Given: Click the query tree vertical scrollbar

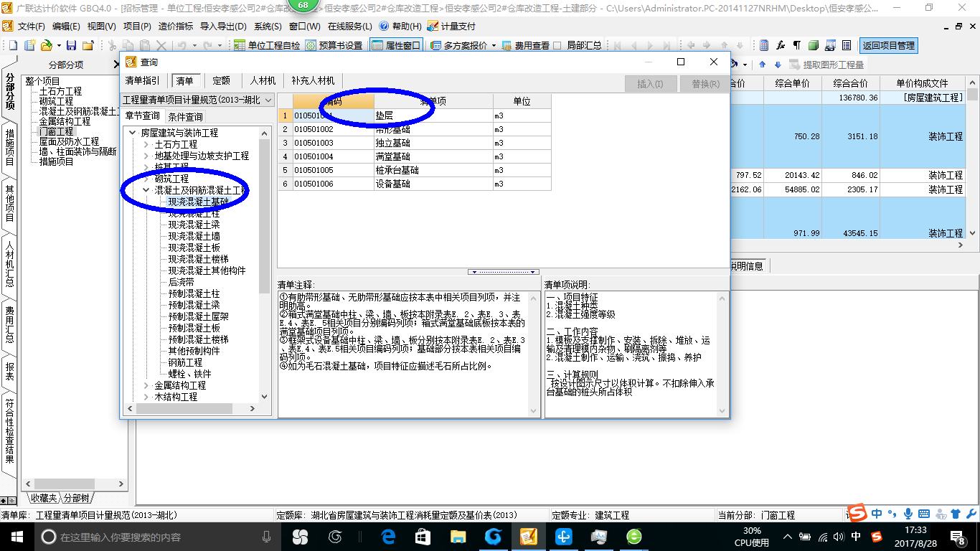Looking at the screenshot, I should point(265,263).
